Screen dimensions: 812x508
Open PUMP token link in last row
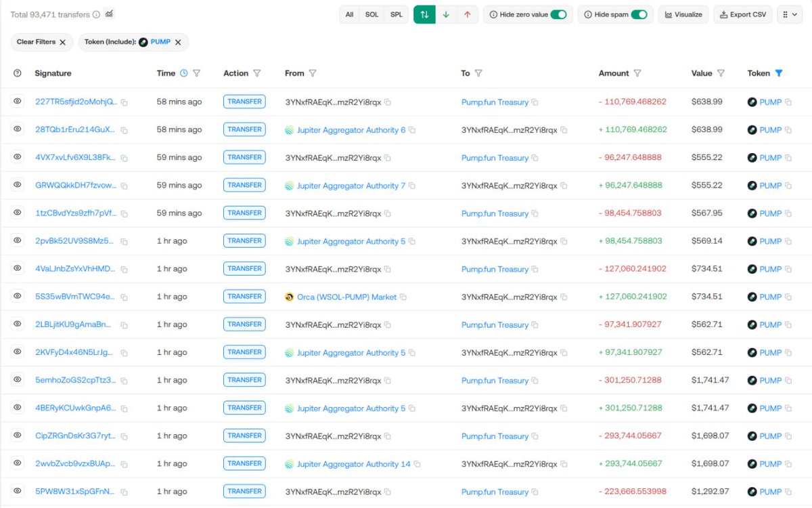[770, 492]
